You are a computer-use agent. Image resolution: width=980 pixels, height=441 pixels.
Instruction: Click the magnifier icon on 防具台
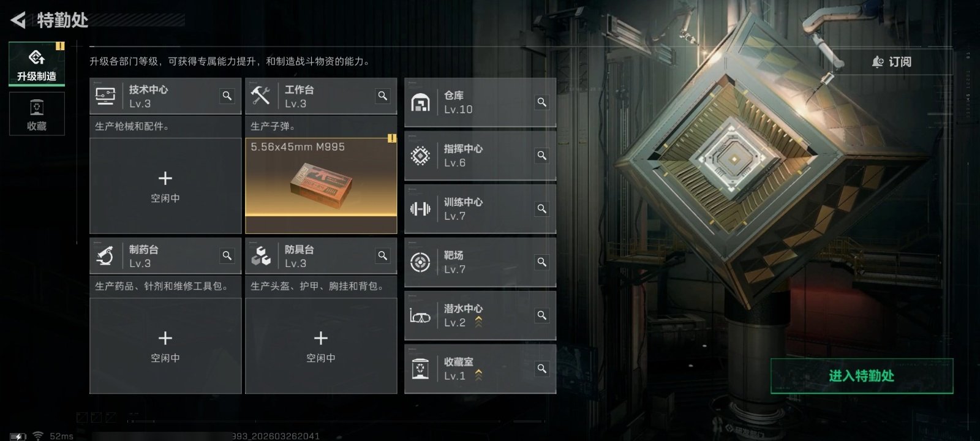tap(383, 256)
